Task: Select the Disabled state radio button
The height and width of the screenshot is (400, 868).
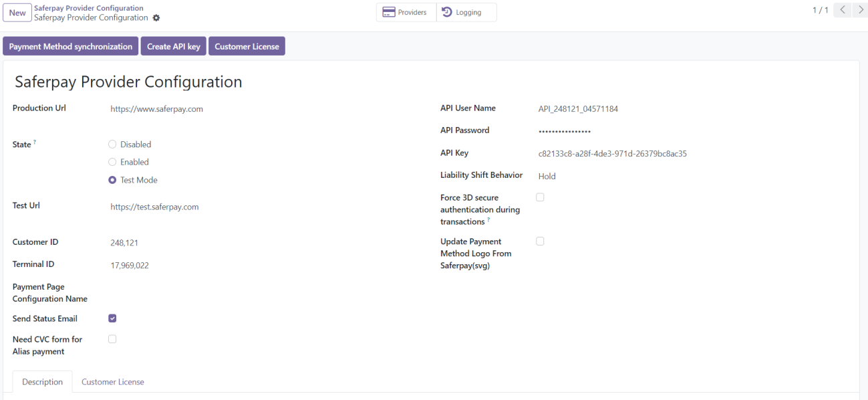Action: pyautogui.click(x=112, y=144)
